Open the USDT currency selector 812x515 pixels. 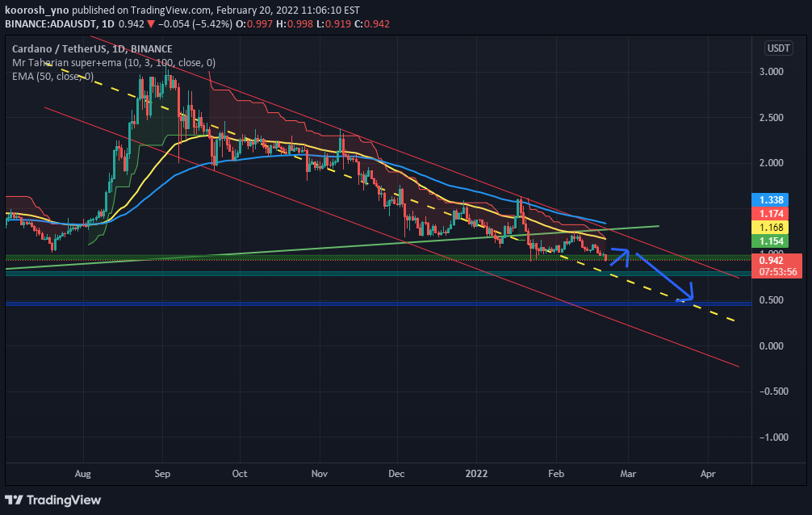(x=778, y=48)
